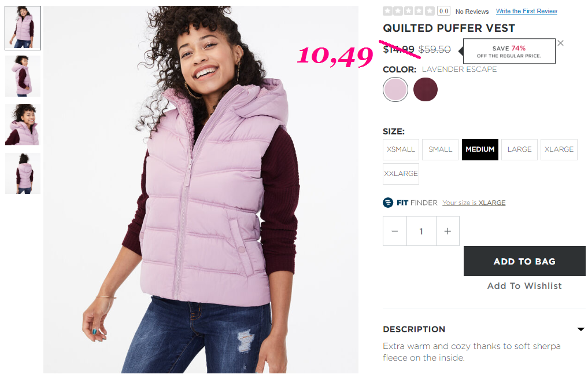Click the ADD TO BAG button
The width and height of the screenshot is (588, 378).
pos(524,261)
